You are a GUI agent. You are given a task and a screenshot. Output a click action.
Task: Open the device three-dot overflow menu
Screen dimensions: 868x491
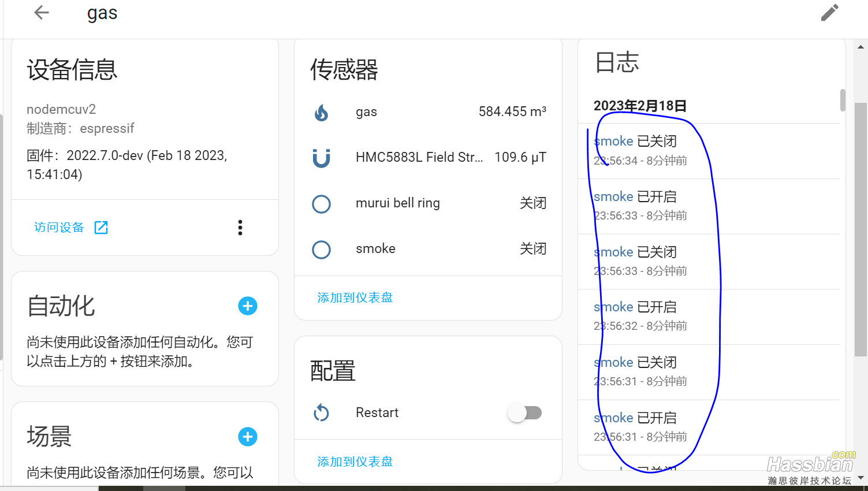click(x=240, y=228)
